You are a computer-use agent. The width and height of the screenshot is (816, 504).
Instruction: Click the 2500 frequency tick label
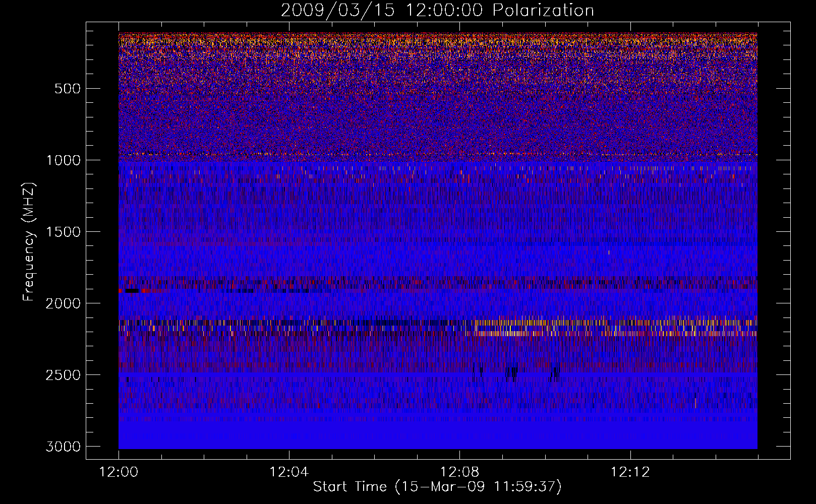[x=63, y=375]
